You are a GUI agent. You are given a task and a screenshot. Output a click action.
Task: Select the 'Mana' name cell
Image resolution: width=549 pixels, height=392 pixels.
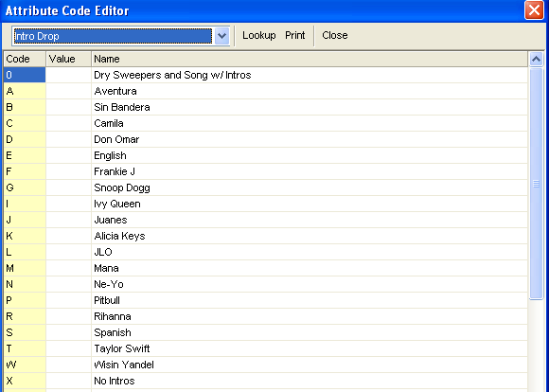point(310,268)
